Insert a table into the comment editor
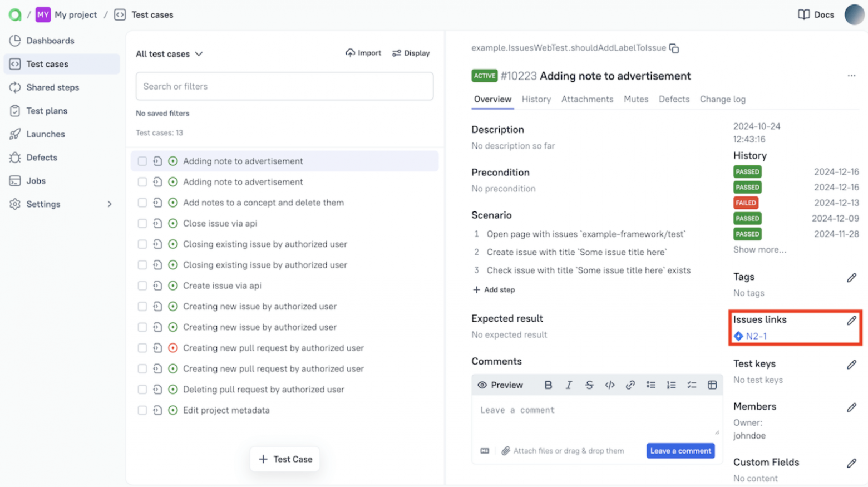868x487 pixels. click(713, 385)
